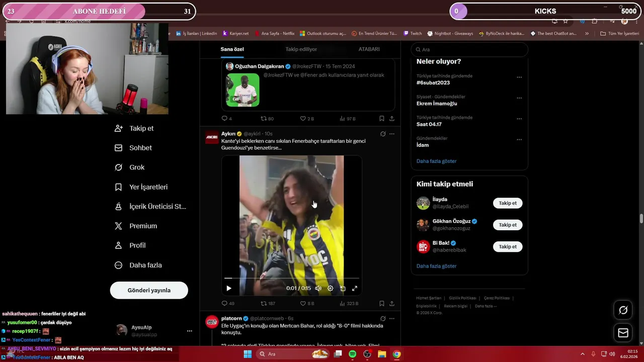The height and width of the screenshot is (362, 644).
Task: Show hidden system tray icons
Action: (583, 354)
